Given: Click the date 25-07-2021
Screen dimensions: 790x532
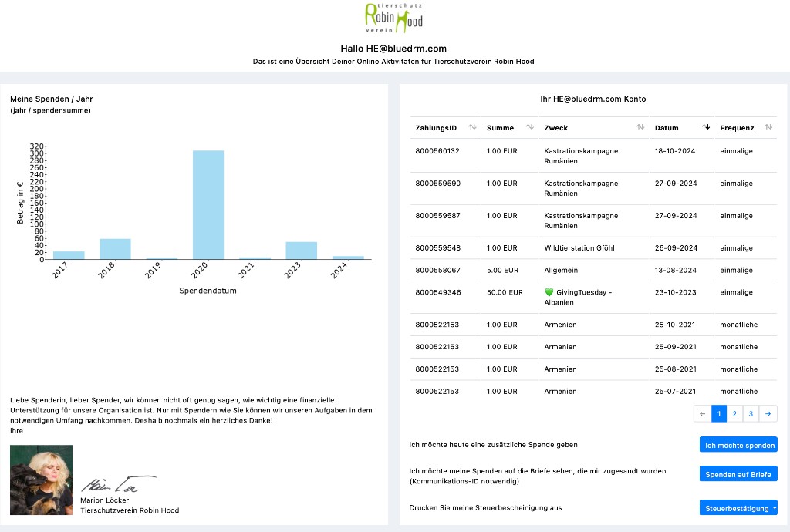Looking at the screenshot, I should pyautogui.click(x=675, y=391).
